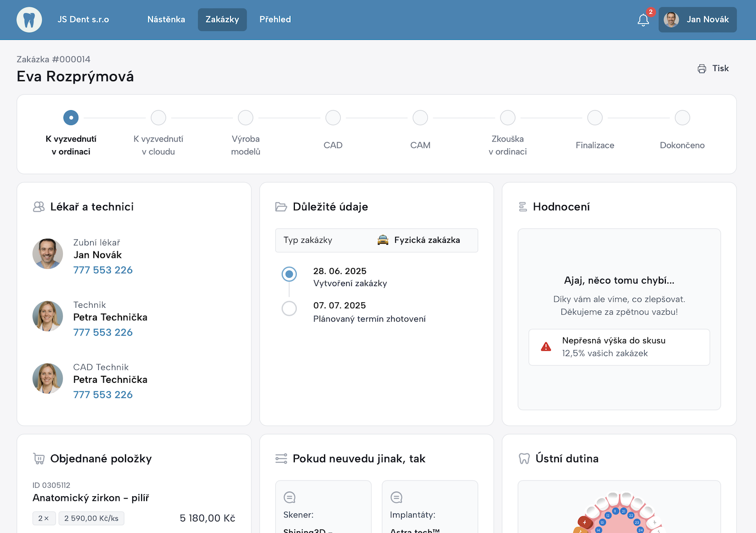Click the dental arch diagram
The image size is (756, 533).
(x=619, y=513)
